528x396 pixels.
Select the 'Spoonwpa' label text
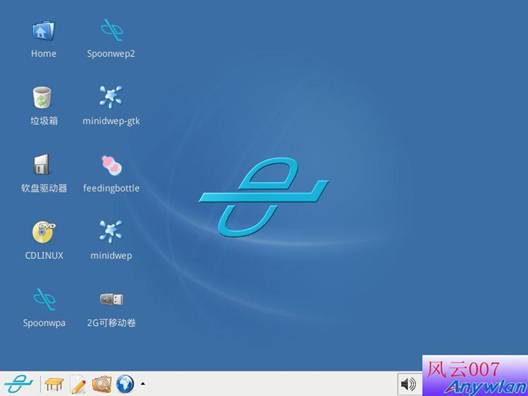(44, 323)
